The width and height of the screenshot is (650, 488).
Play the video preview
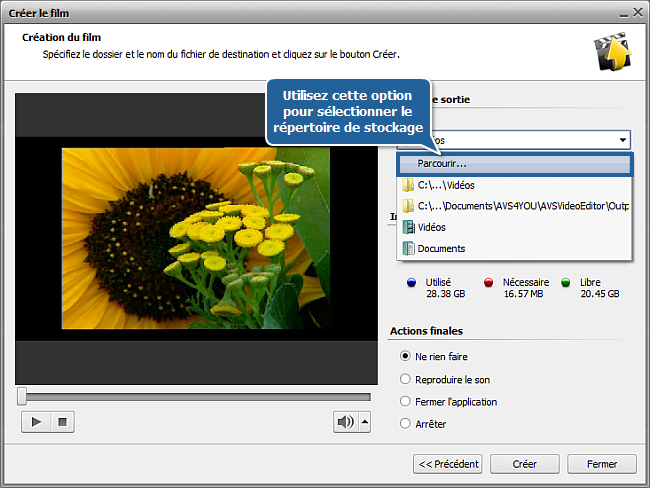pos(36,422)
